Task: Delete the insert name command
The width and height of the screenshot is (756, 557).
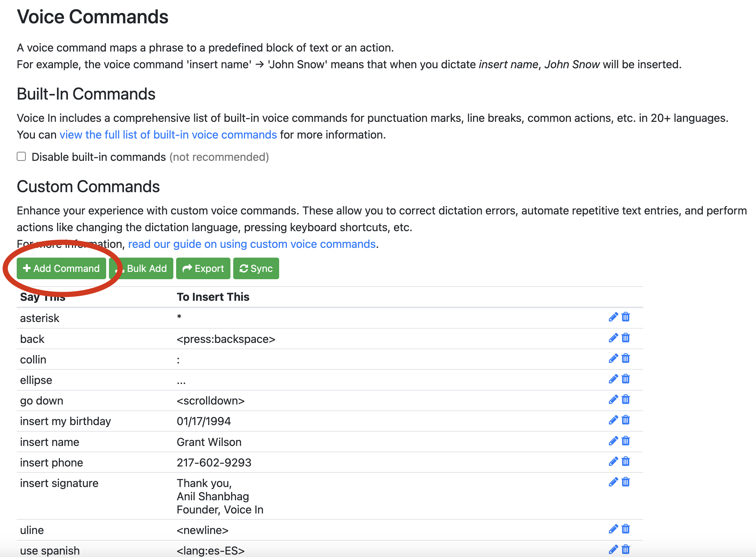Action: click(x=626, y=441)
